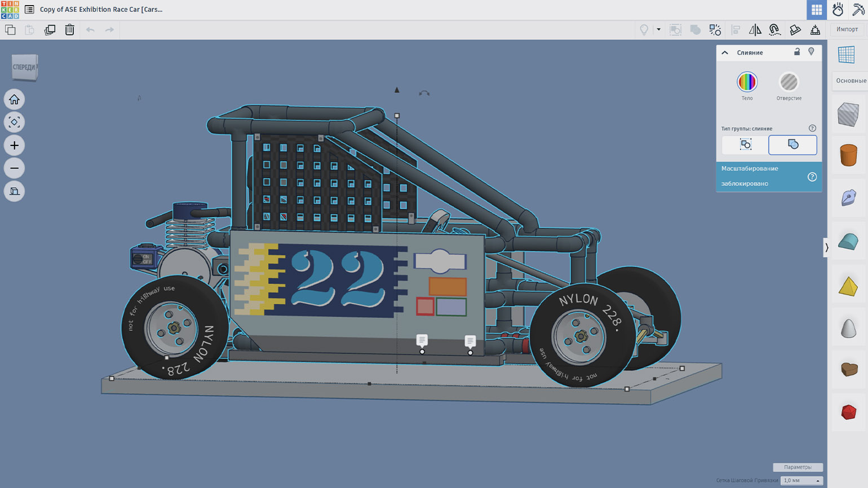The width and height of the screenshot is (868, 488).
Task: Switch to the 3D design grid tab
Action: 816,10
